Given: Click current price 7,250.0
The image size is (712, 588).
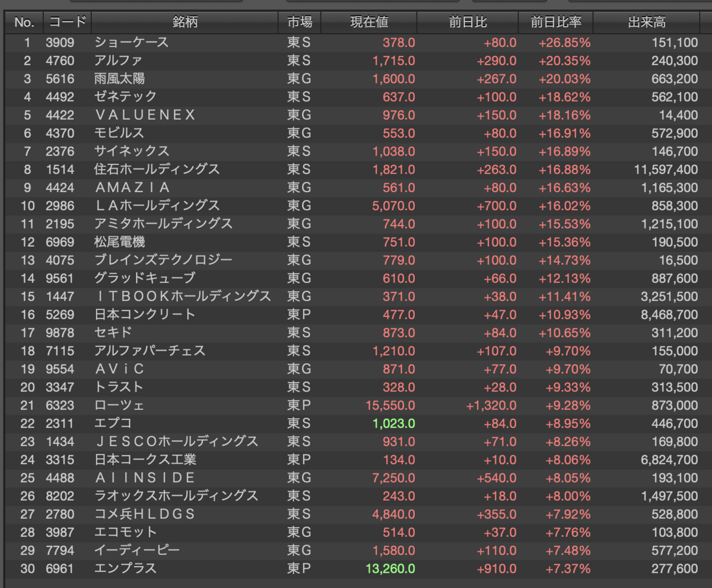Looking at the screenshot, I should tap(393, 478).
